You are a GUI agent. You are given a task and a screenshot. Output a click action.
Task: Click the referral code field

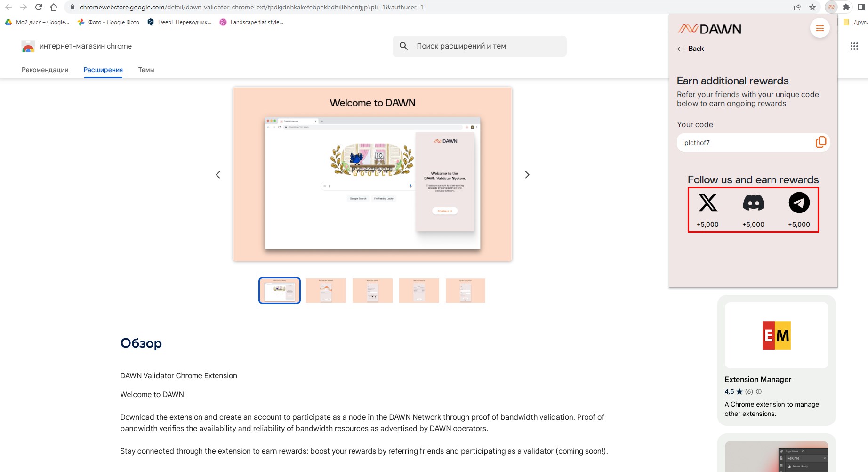point(753,143)
